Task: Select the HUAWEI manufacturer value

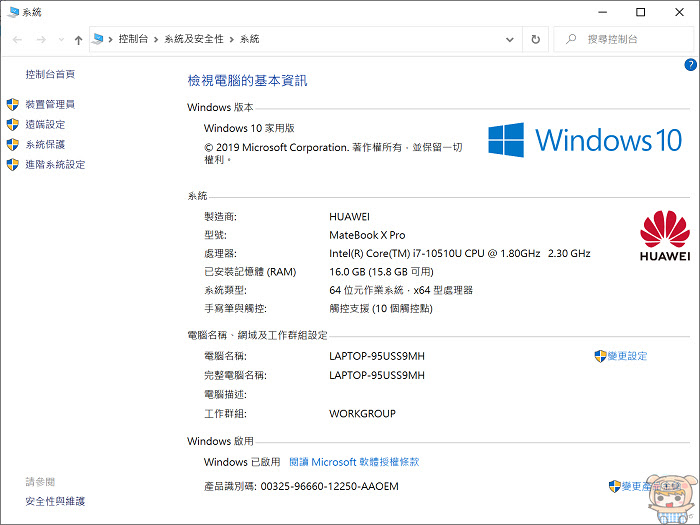Action: [x=349, y=217]
